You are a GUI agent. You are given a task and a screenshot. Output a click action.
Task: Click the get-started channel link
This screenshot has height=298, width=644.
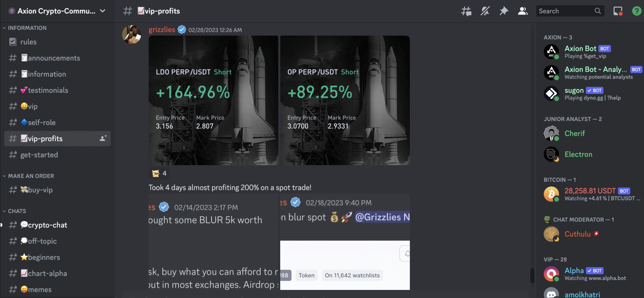tap(39, 154)
